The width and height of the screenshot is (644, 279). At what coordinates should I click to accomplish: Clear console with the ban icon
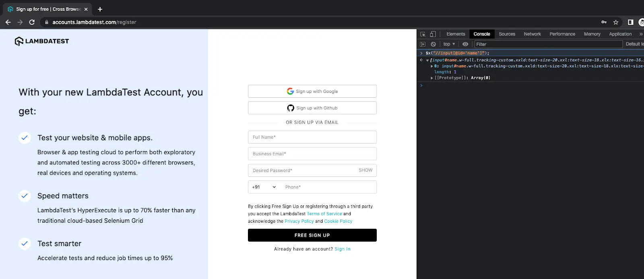coord(433,44)
